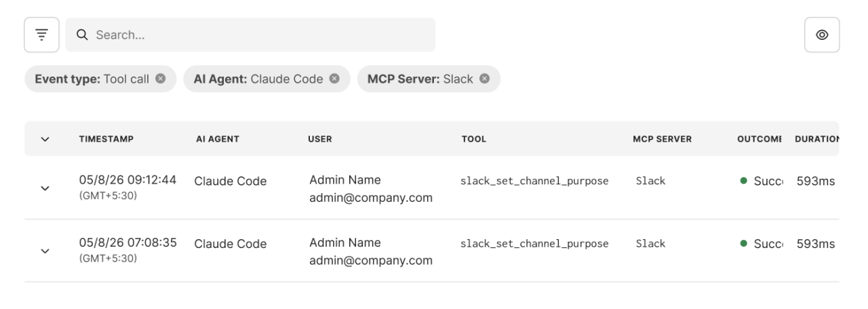Sort by the Tool column header
Viewport: 868px width, 309px height.
tap(474, 139)
